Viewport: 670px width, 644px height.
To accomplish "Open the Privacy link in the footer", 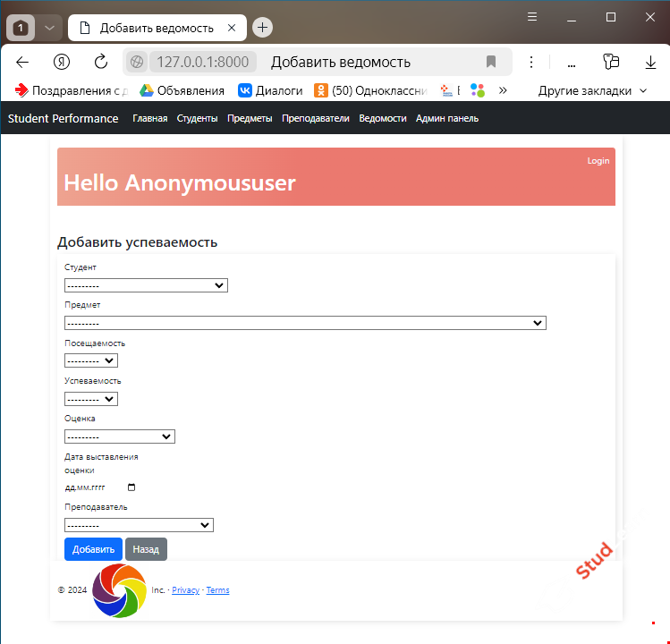I will coord(185,590).
